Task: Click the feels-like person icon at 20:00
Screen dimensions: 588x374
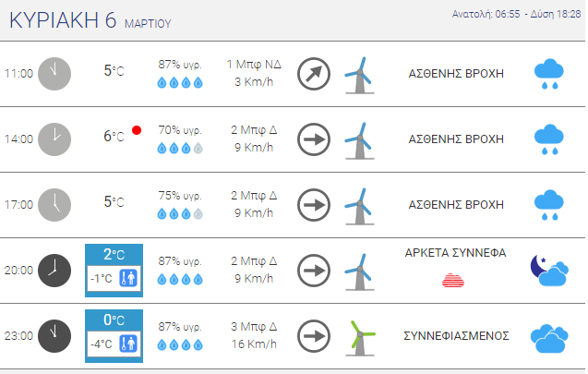Action: 129,279
